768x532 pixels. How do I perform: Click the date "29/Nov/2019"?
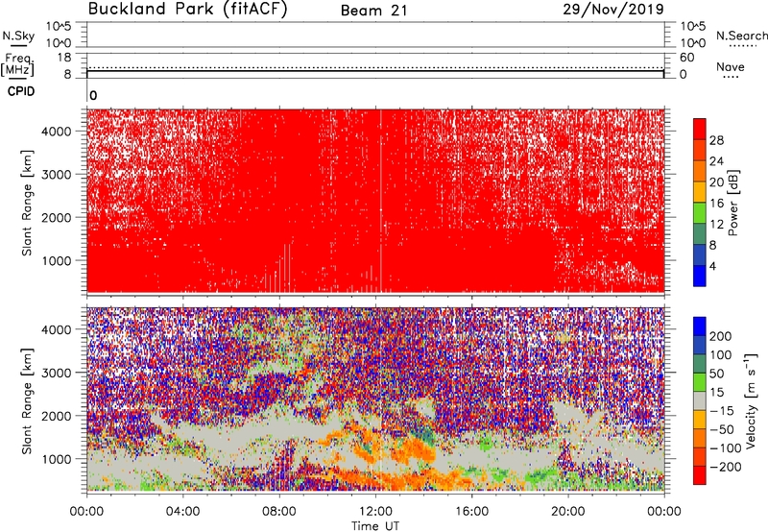[613, 10]
